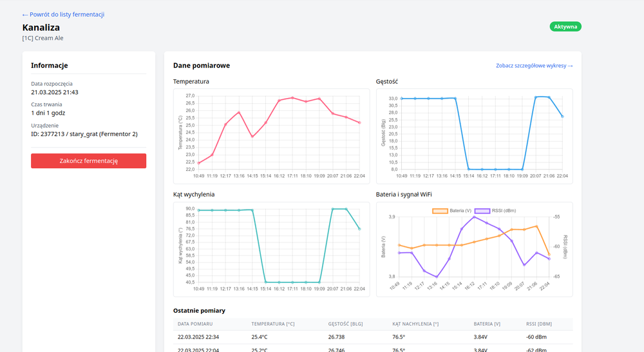The width and height of the screenshot is (644, 352).
Task: Click the Temperatura [°C] table column header
Action: (272, 323)
